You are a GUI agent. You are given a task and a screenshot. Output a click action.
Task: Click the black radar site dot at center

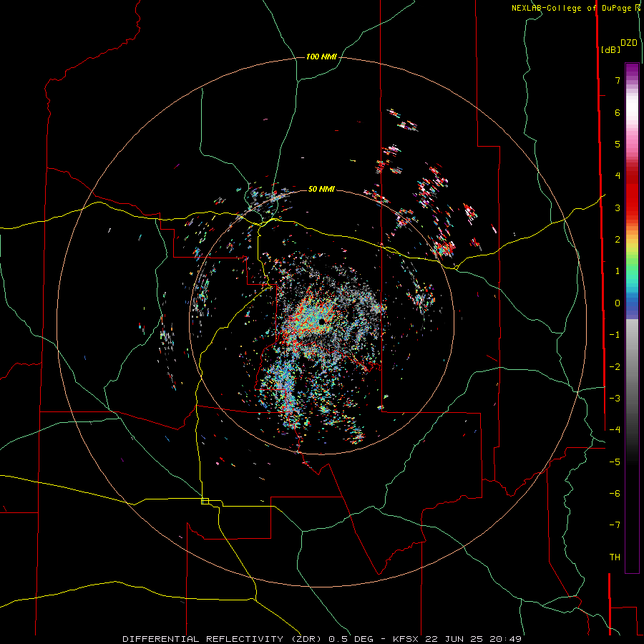coord(321,321)
